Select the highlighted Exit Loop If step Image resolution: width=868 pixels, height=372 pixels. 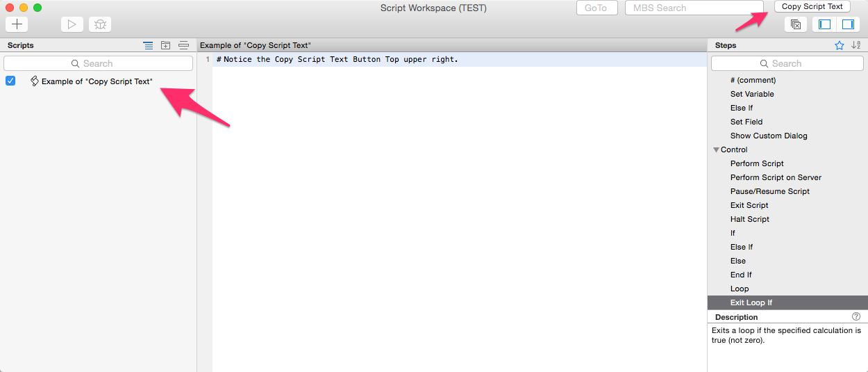coord(787,302)
